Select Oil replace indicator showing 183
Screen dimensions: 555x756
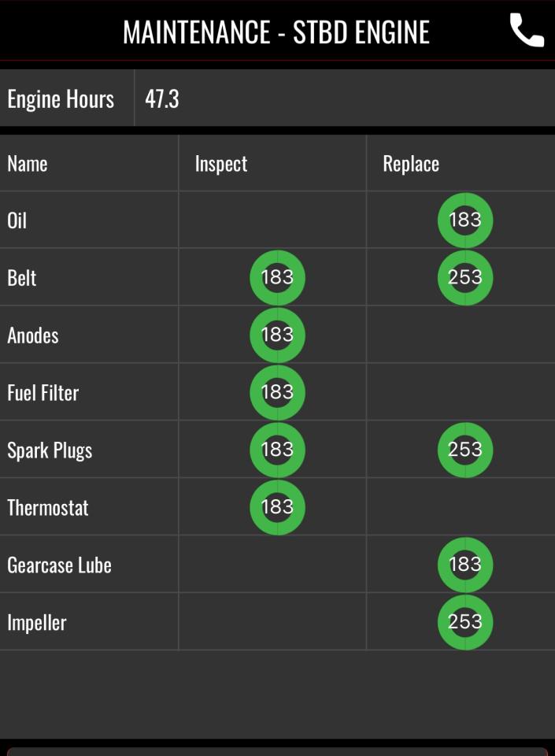pyautogui.click(x=465, y=220)
